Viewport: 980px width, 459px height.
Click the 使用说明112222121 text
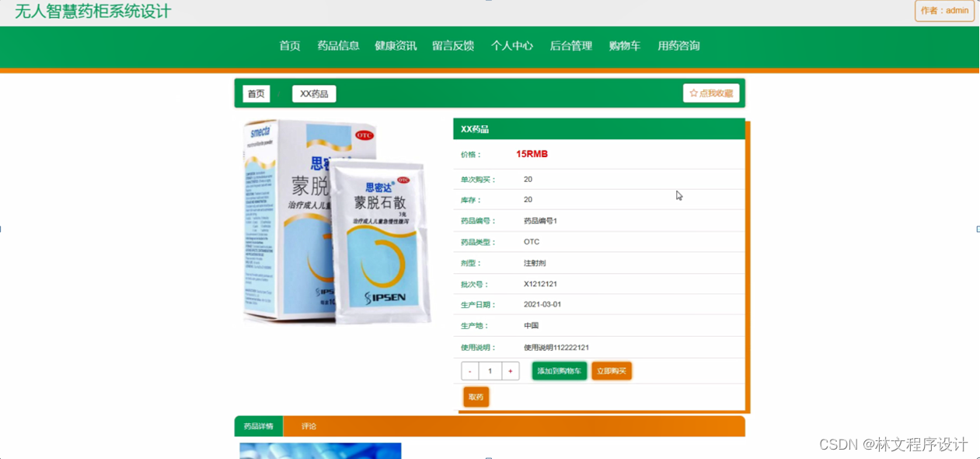556,347
